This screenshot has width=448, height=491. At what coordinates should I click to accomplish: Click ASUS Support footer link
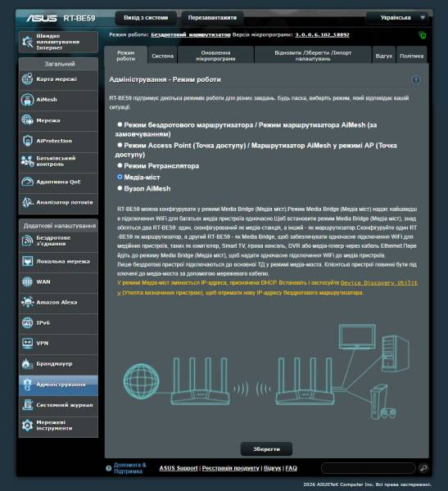point(179,468)
